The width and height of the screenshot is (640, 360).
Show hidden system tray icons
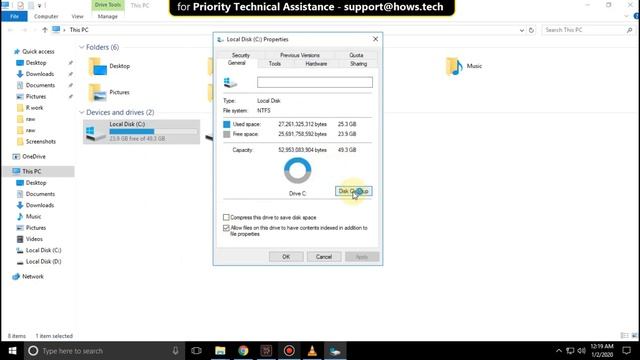pos(559,351)
